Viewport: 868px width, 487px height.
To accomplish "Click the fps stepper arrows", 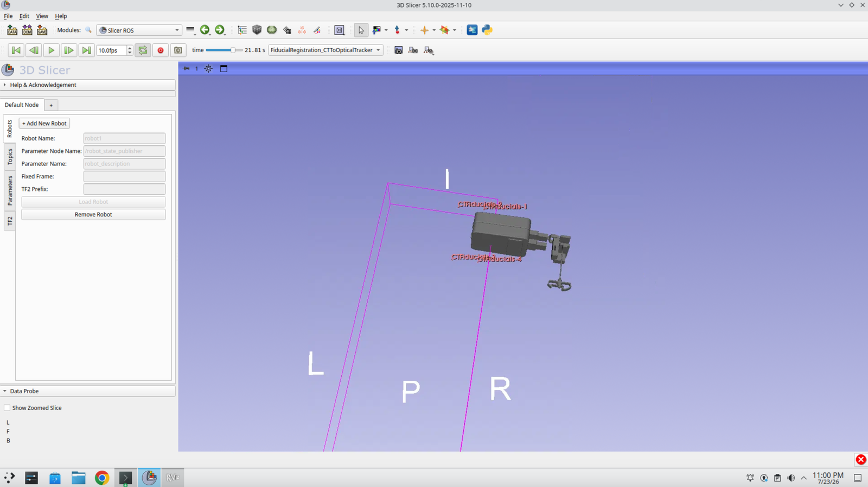I will click(130, 50).
